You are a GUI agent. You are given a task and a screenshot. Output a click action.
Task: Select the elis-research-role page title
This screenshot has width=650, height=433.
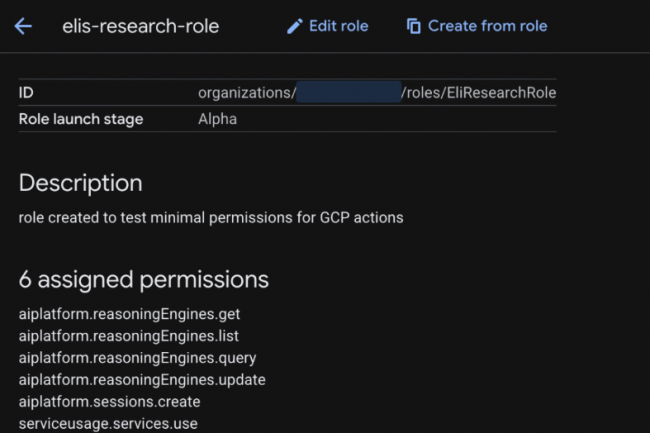[140, 26]
